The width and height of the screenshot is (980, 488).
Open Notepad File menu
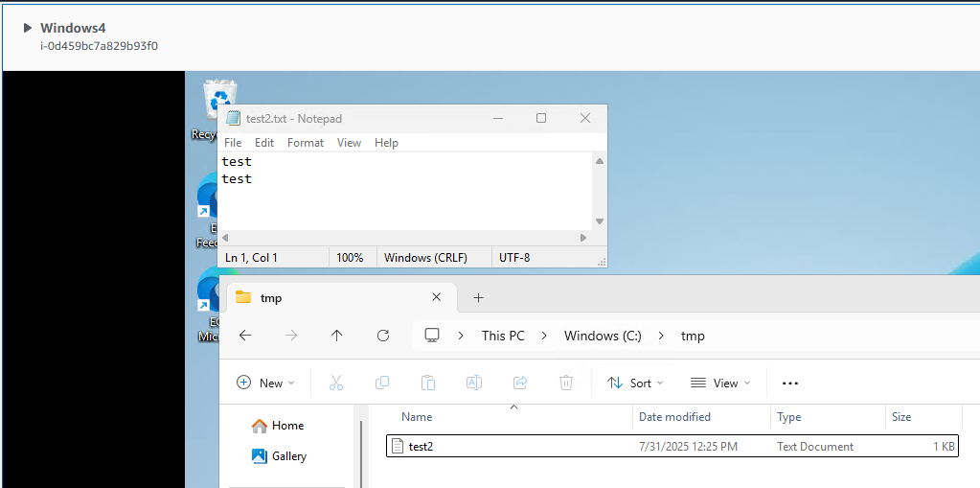tap(233, 143)
